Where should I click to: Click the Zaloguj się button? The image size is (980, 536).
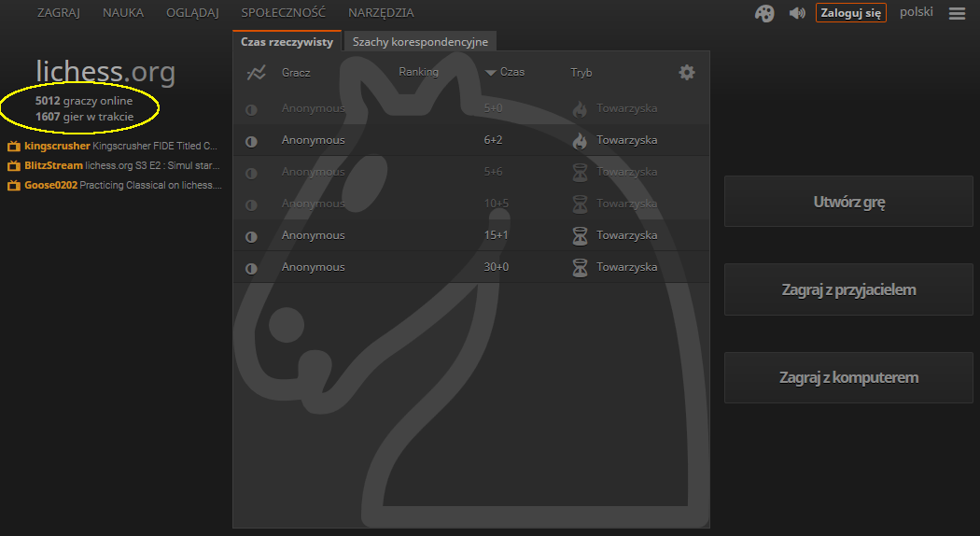pyautogui.click(x=850, y=13)
